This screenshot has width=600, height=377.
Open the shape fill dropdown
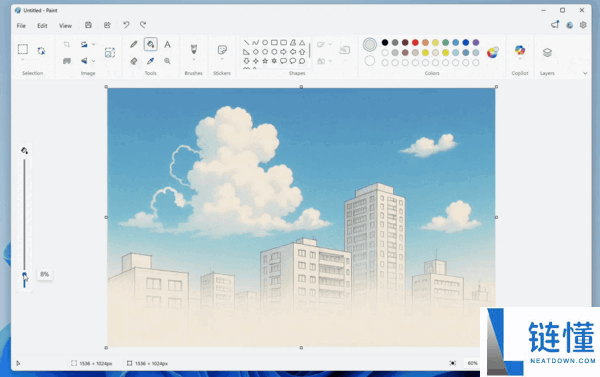[331, 61]
